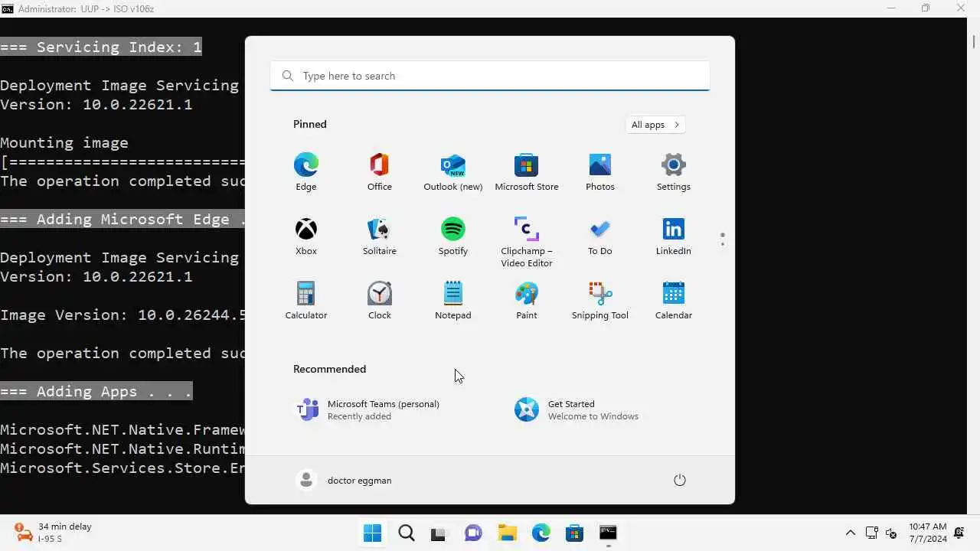Open the Solitaire game
Viewport: 980px width, 551px height.
pyautogui.click(x=380, y=236)
